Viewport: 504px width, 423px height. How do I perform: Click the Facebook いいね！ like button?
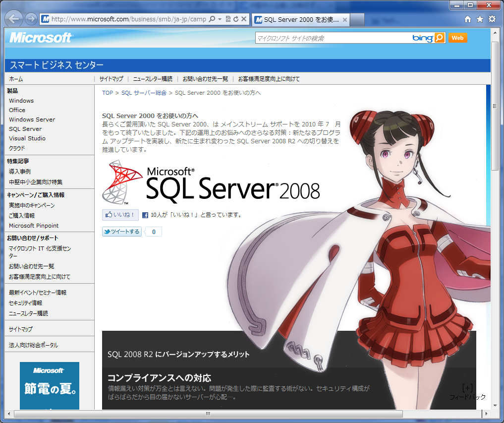tap(120, 215)
